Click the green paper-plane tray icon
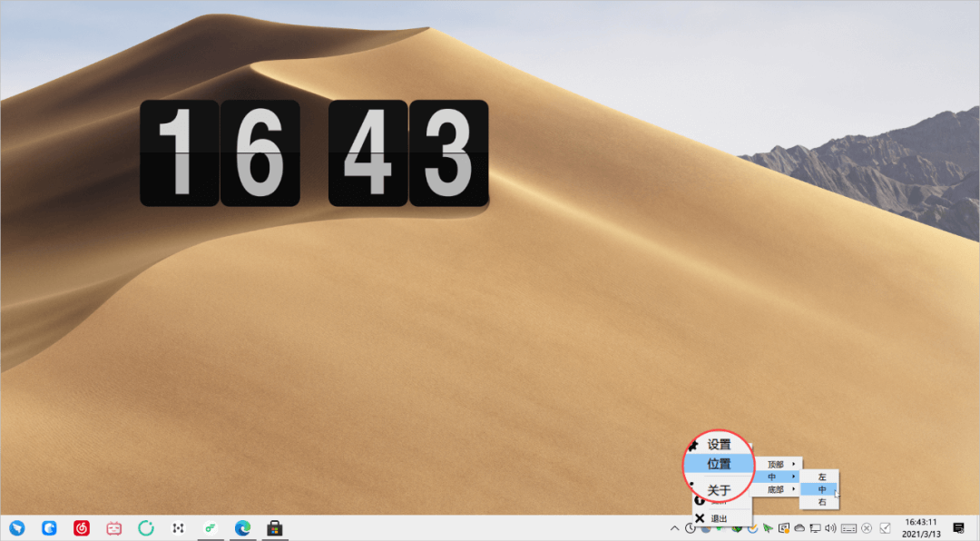The image size is (980, 541). [769, 528]
